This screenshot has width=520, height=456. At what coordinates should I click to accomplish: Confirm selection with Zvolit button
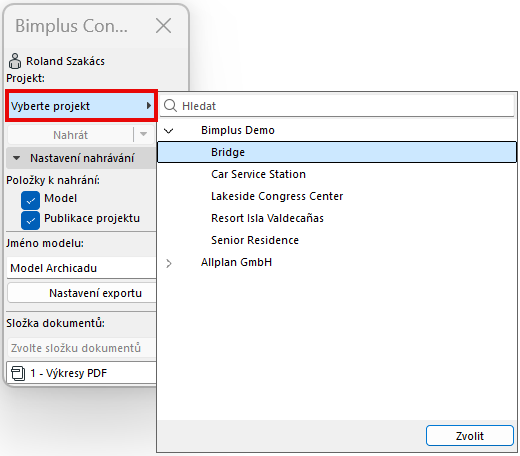(470, 435)
